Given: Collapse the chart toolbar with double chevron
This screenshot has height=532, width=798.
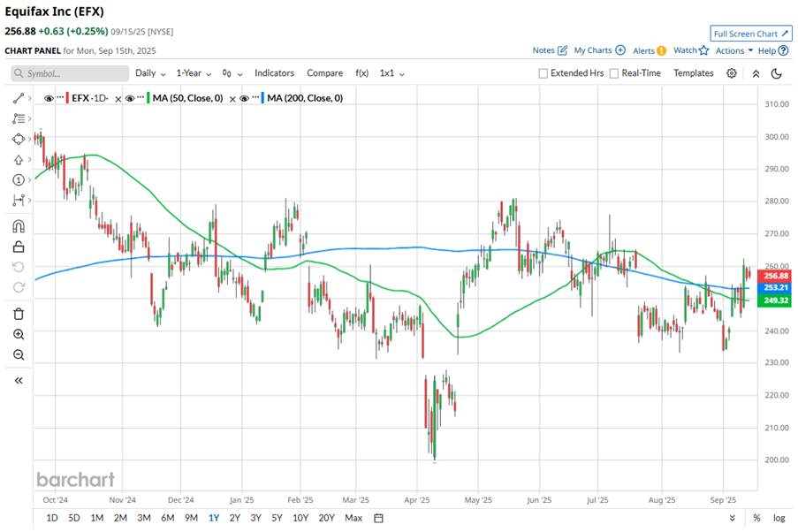Looking at the screenshot, I should (756, 73).
